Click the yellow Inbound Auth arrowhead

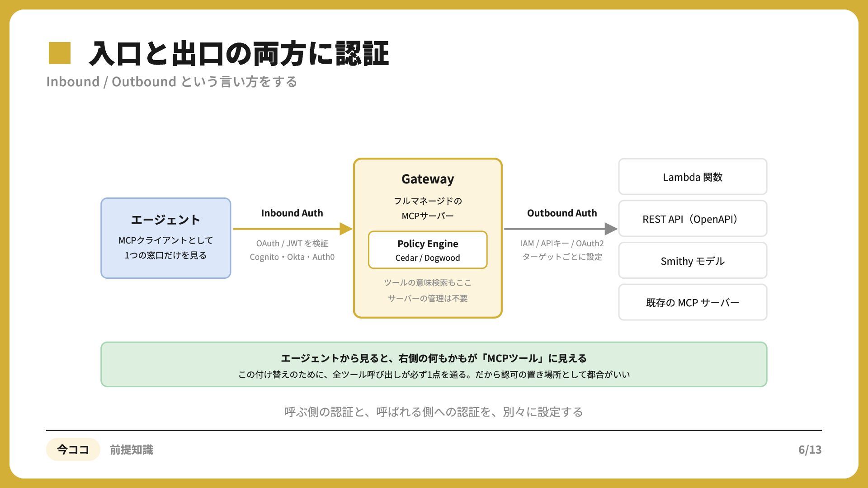point(346,229)
